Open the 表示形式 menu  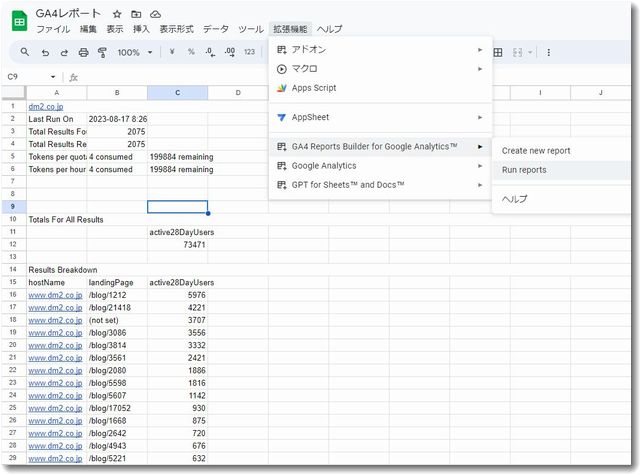click(x=176, y=29)
